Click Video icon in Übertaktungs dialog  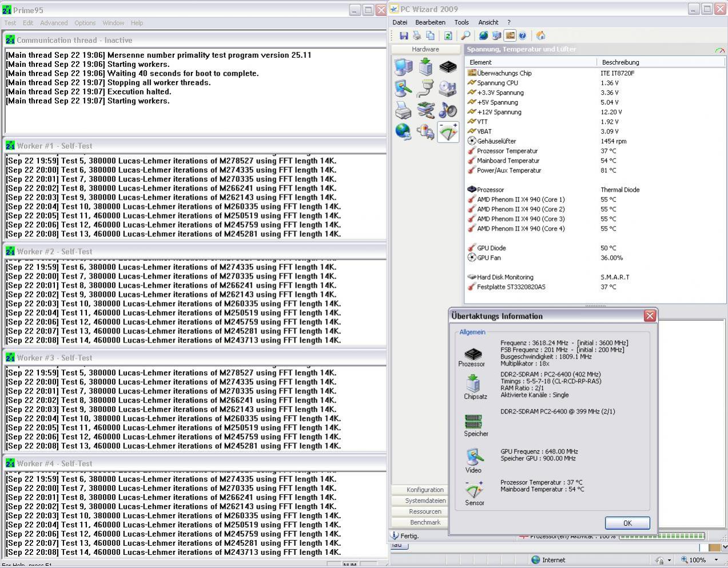point(474,457)
